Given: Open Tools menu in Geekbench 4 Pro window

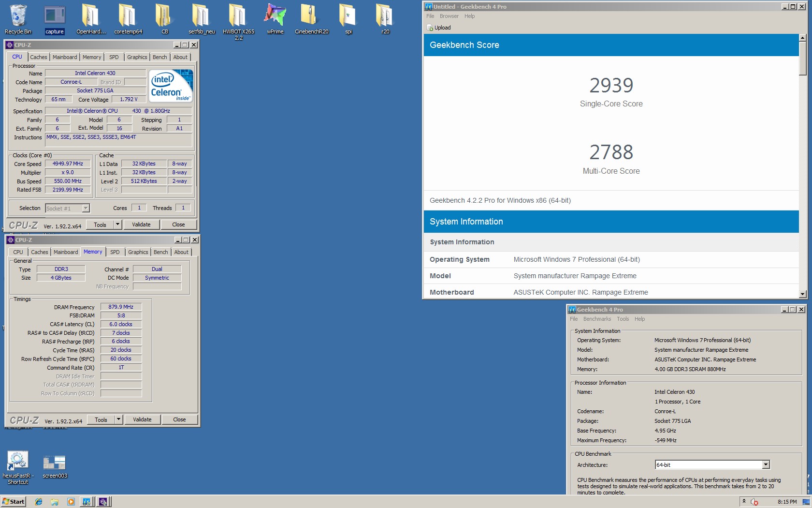Looking at the screenshot, I should click(623, 319).
